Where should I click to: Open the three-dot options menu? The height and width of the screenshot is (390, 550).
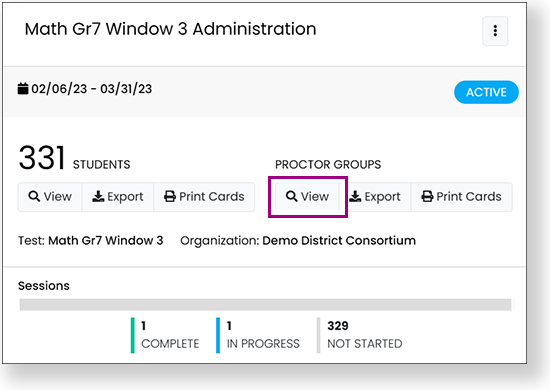point(495,31)
